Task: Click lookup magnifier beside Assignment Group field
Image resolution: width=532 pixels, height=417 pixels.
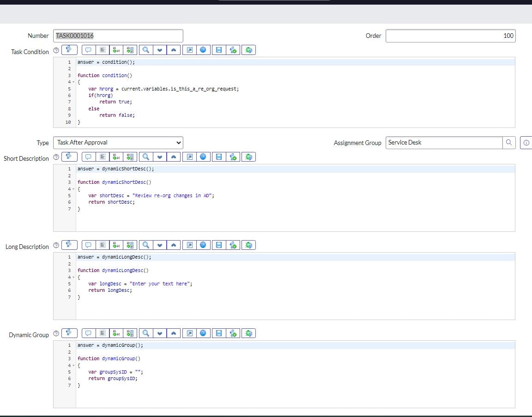Action: (x=509, y=143)
